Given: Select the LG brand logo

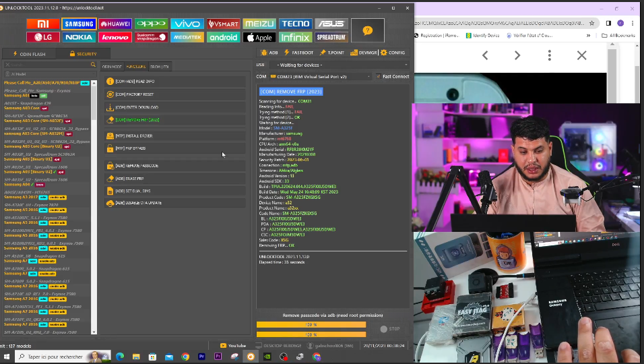Looking at the screenshot, I should 43,37.
